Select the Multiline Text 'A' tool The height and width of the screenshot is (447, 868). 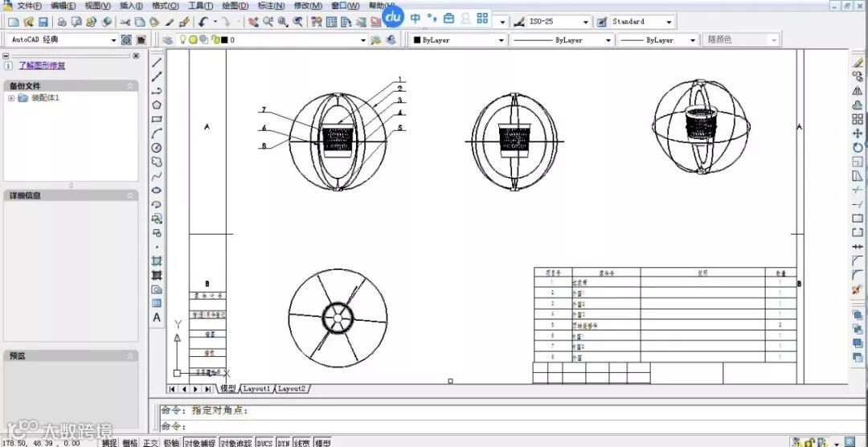(158, 318)
